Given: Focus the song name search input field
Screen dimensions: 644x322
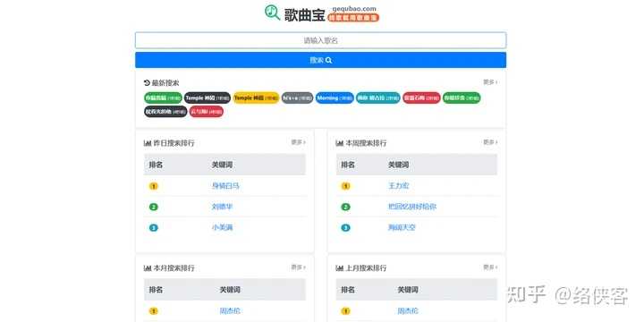Looking at the screenshot, I should (320, 40).
